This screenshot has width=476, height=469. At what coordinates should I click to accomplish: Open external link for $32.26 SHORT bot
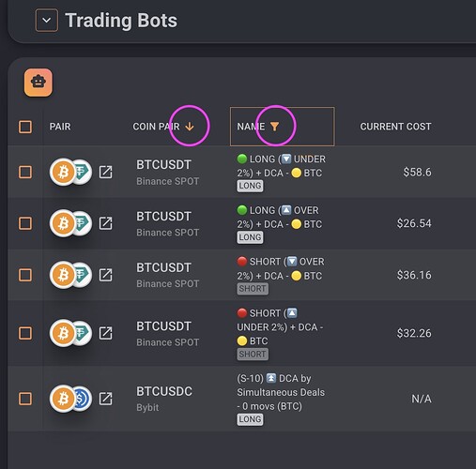click(x=105, y=333)
